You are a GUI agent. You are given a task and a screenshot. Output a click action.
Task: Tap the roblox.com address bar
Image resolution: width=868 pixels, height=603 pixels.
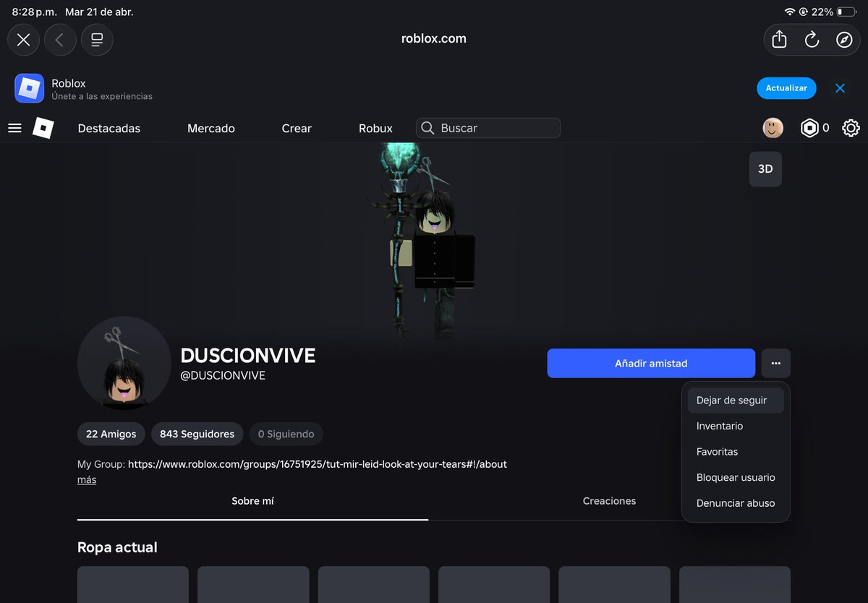coord(434,39)
